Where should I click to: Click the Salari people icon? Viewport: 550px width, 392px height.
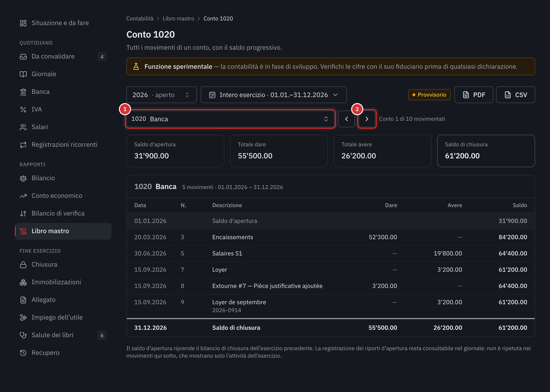23,127
